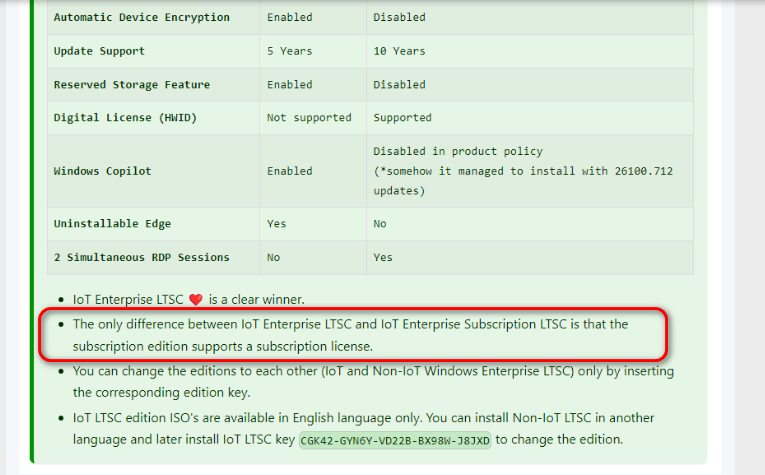Click 'Enabled' in Reserved Storage Feature row
The image size is (765, 475).
click(289, 84)
